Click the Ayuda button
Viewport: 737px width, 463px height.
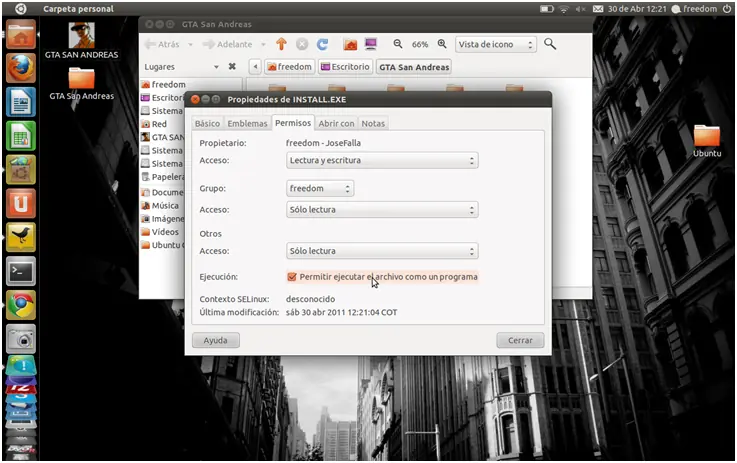click(216, 340)
